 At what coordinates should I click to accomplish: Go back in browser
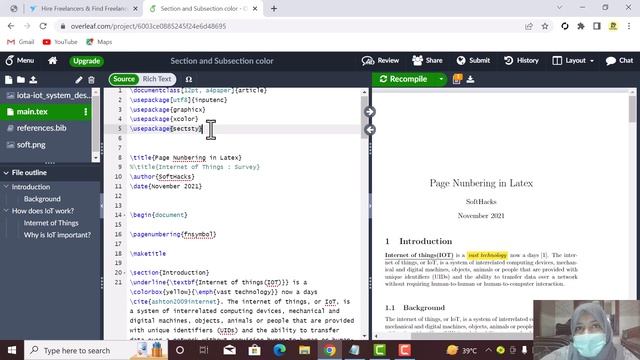[11, 26]
